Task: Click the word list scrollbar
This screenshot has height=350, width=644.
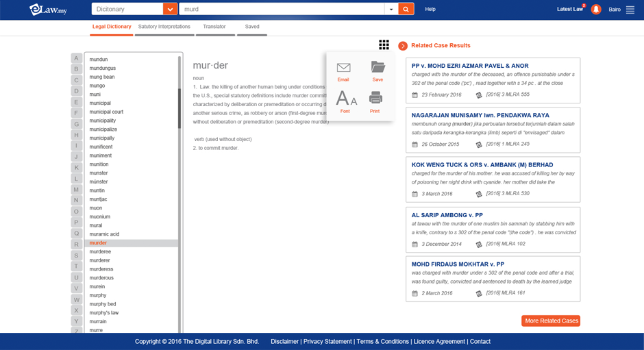Action: tap(179, 92)
